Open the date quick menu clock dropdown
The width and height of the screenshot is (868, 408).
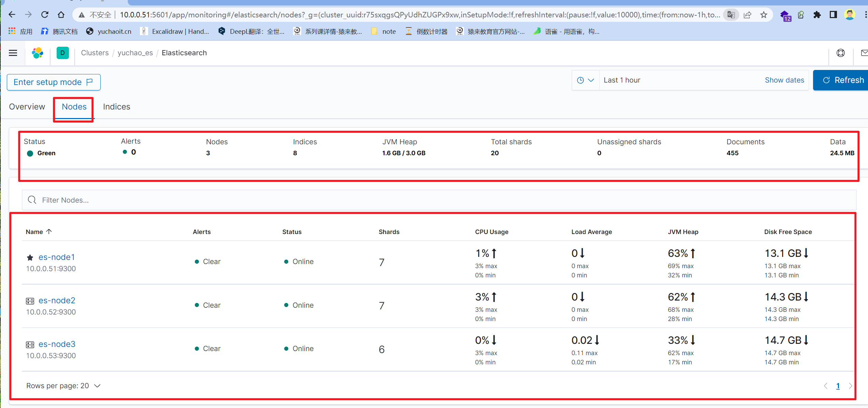pyautogui.click(x=585, y=80)
